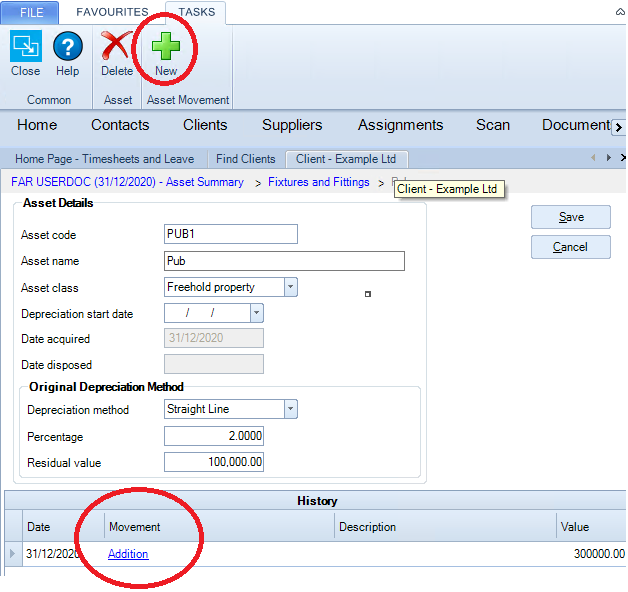Sort history by Date column header
628x592 pixels.
(63, 526)
